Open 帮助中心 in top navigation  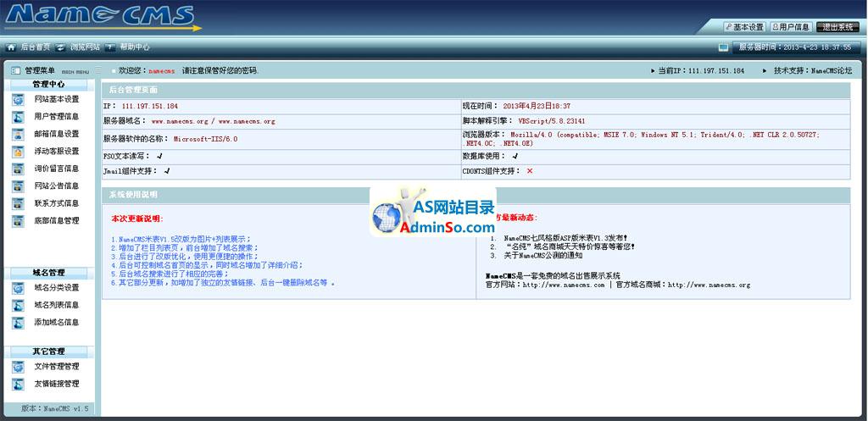[x=135, y=47]
